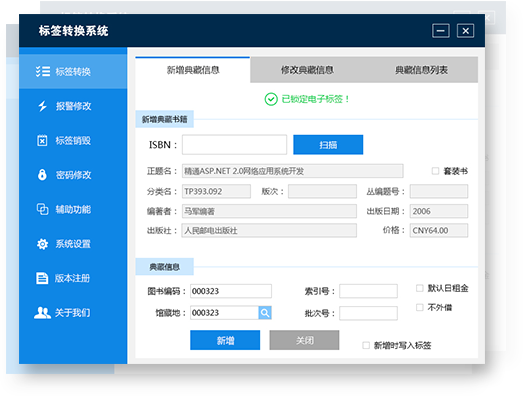Click the 标签销毁 delete-tag icon
Viewport: 523px width, 396px height.
coord(42,140)
